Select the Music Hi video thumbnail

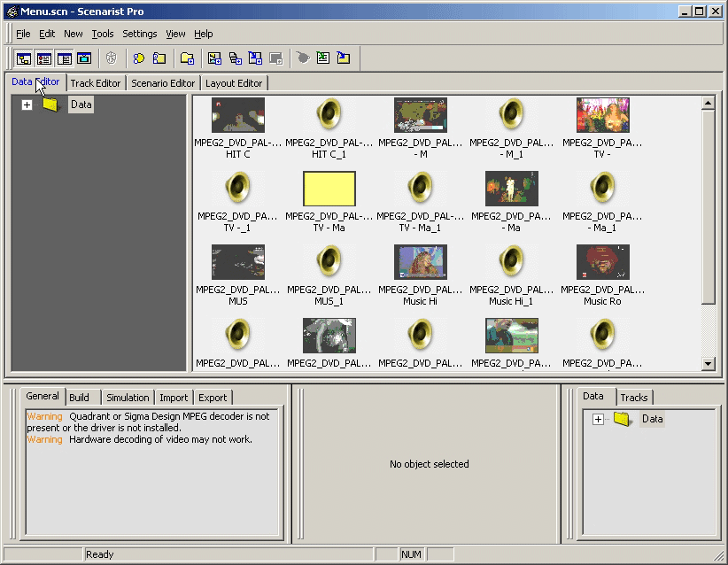click(x=420, y=262)
